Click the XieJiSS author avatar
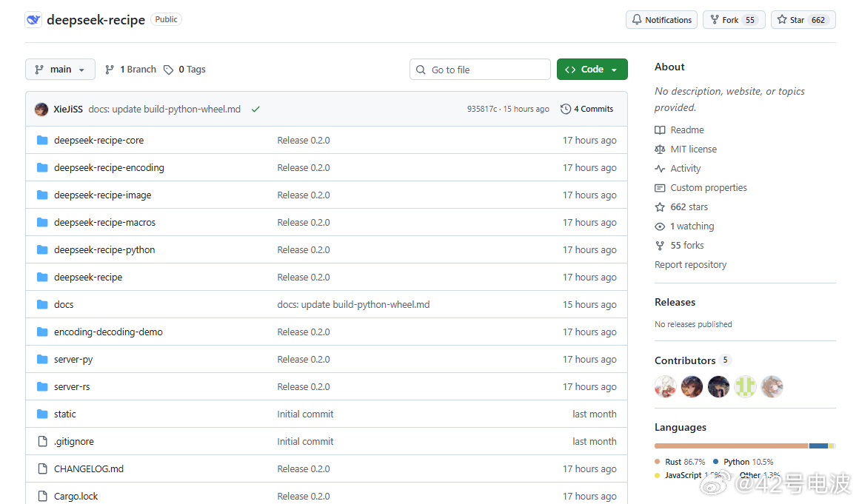 tap(41, 109)
